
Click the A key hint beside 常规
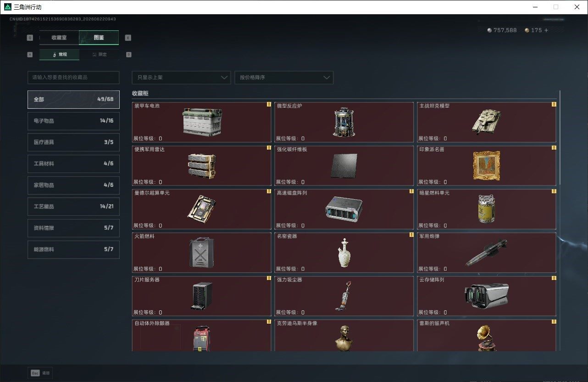(x=30, y=54)
